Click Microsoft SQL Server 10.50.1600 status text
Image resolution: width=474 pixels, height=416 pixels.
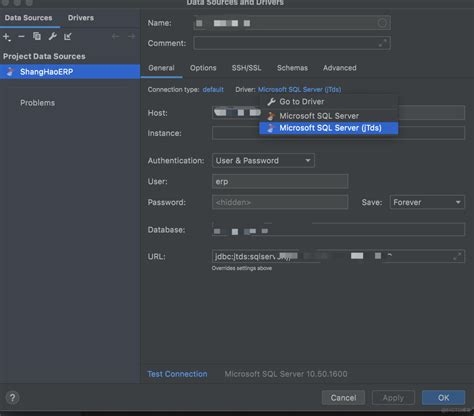click(x=286, y=374)
